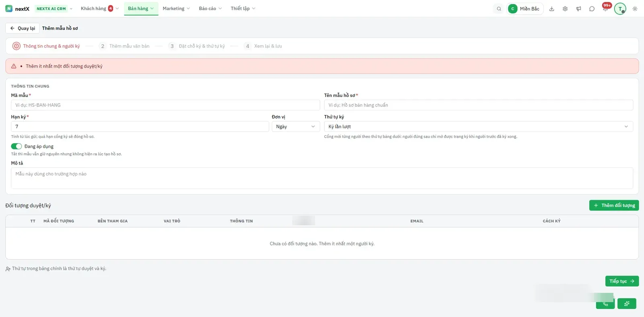644x317 pixels.
Task: Open the settings gear icon
Action: pos(565,8)
